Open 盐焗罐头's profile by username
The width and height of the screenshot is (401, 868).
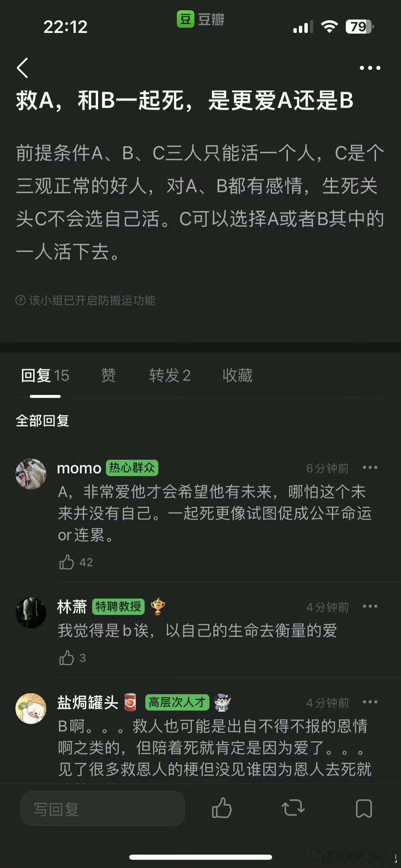tap(88, 702)
